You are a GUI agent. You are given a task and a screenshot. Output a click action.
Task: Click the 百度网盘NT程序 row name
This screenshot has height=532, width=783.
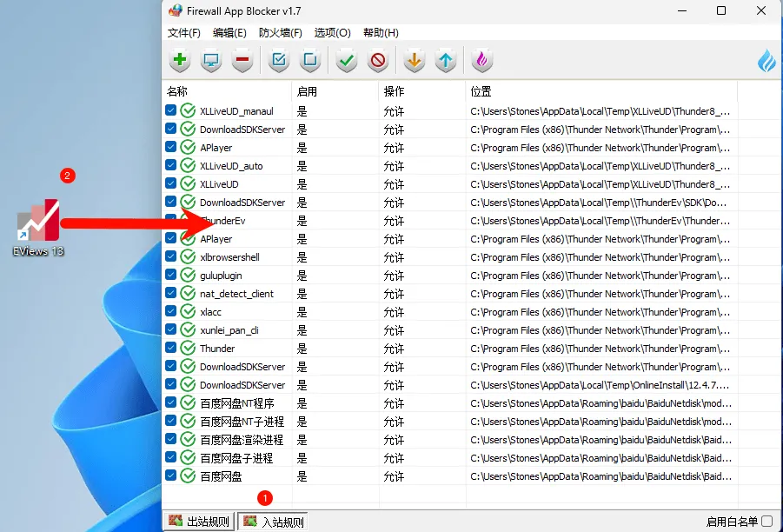click(x=237, y=403)
